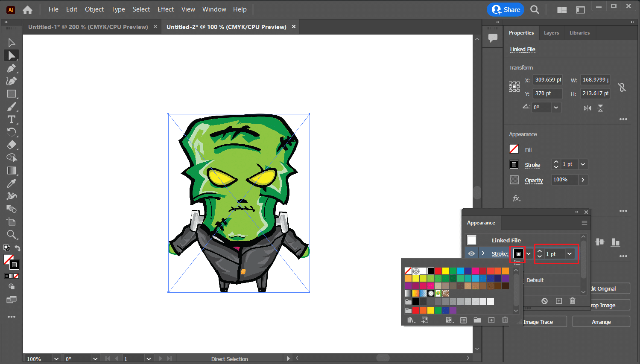Open stroke weight dropdown in Properties
Viewport: 640px width, 364px height.
pos(583,164)
